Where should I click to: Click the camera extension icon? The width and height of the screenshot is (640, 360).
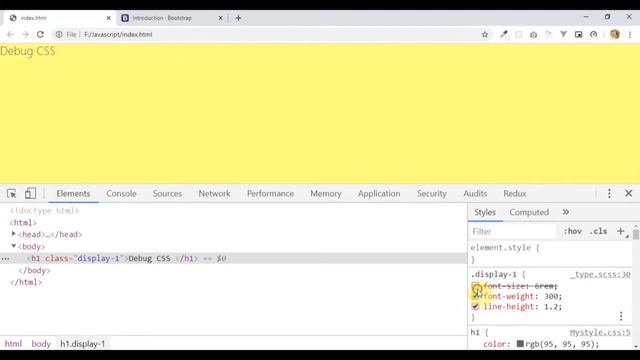[x=533, y=35]
